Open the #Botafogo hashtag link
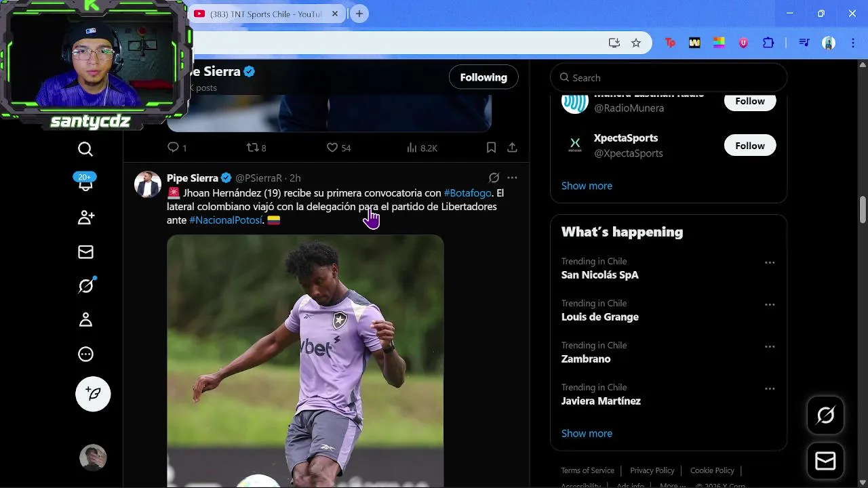 (468, 193)
